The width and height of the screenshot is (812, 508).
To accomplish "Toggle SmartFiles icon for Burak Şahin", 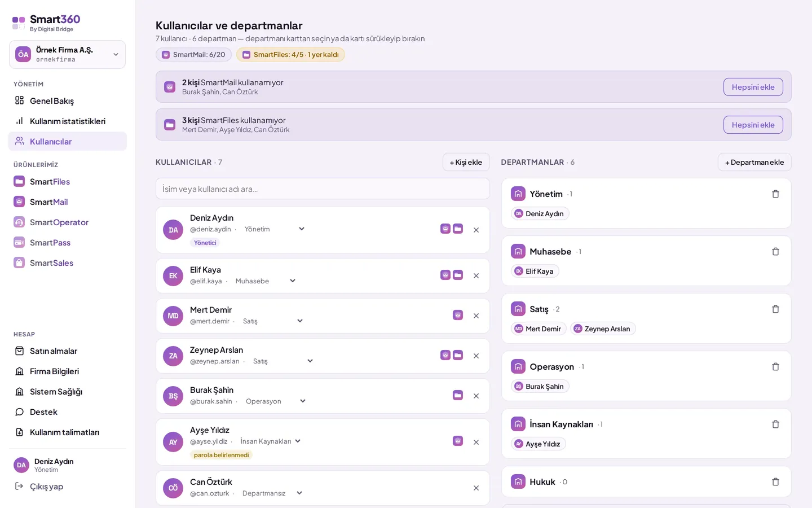I will pos(458,395).
